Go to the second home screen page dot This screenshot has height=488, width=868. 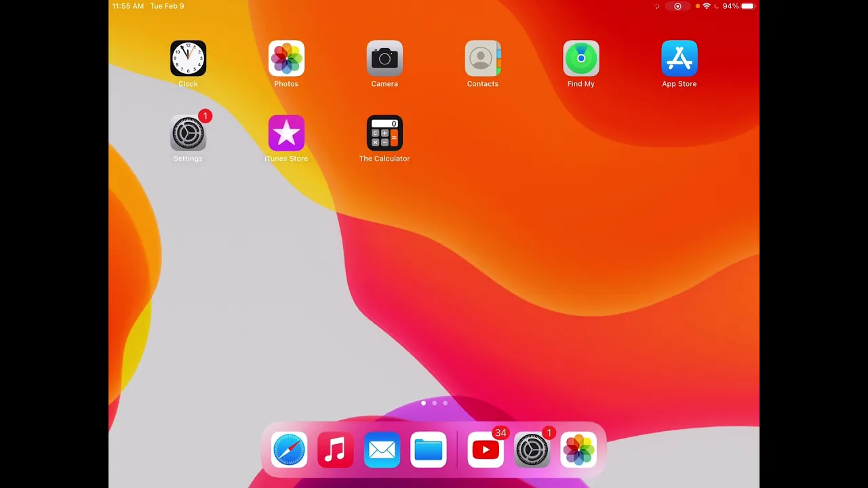click(435, 403)
